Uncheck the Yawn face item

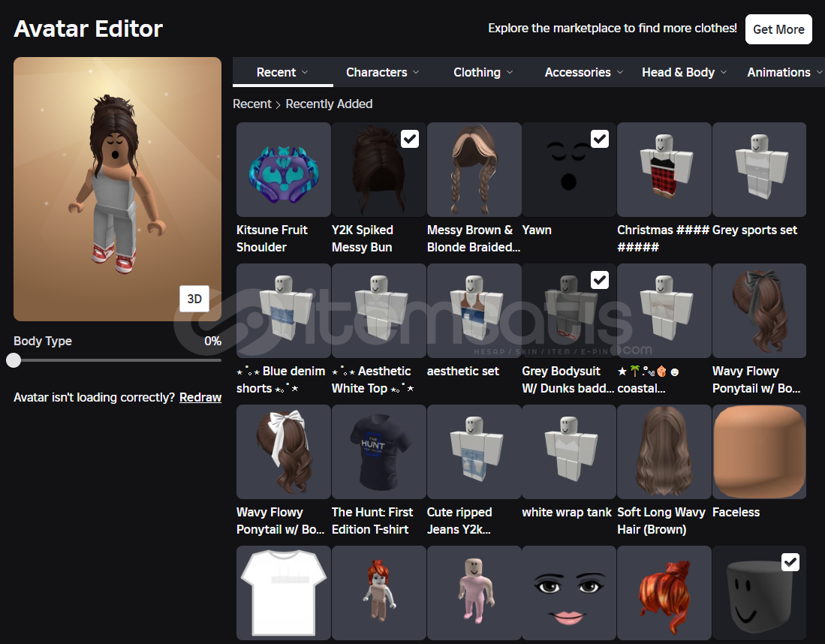point(600,139)
